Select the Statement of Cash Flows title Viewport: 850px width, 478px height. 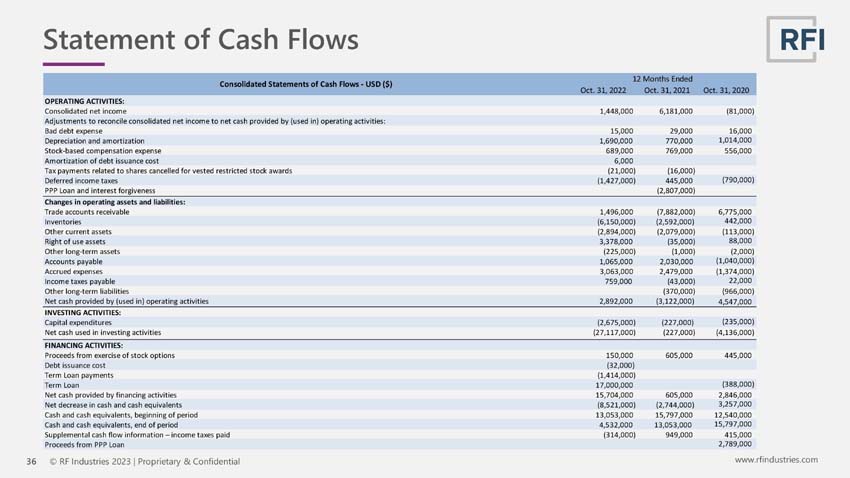pos(201,40)
